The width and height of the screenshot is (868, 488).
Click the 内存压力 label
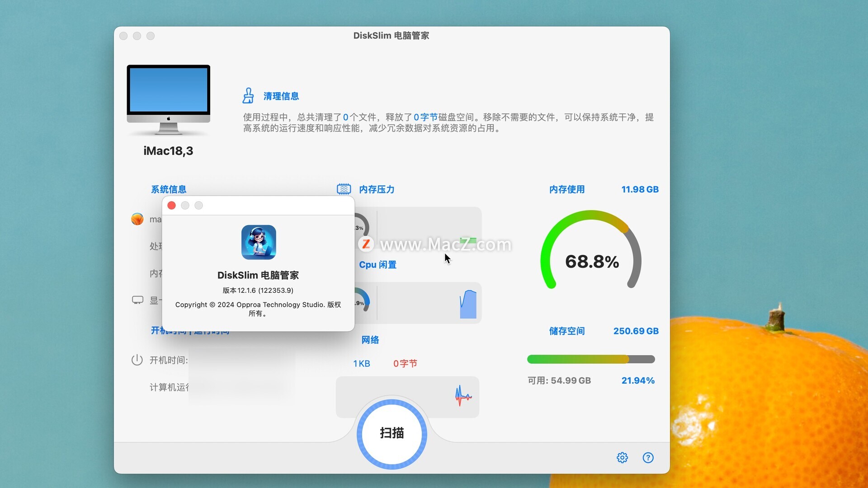377,189
